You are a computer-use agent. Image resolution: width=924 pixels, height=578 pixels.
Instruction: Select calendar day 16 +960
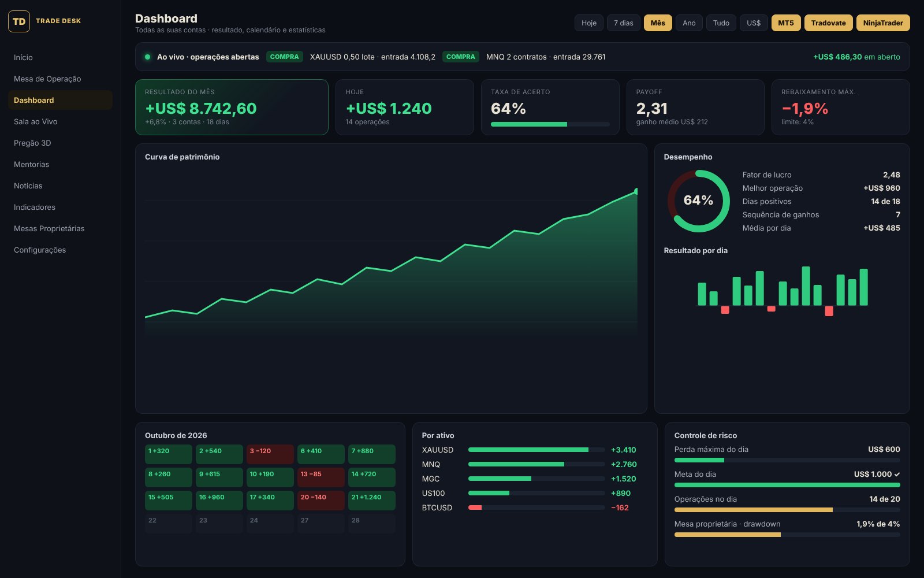click(x=219, y=501)
